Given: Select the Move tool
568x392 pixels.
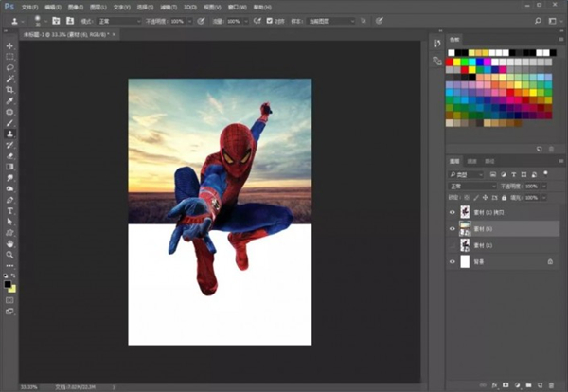Looking at the screenshot, I should pos(9,45).
